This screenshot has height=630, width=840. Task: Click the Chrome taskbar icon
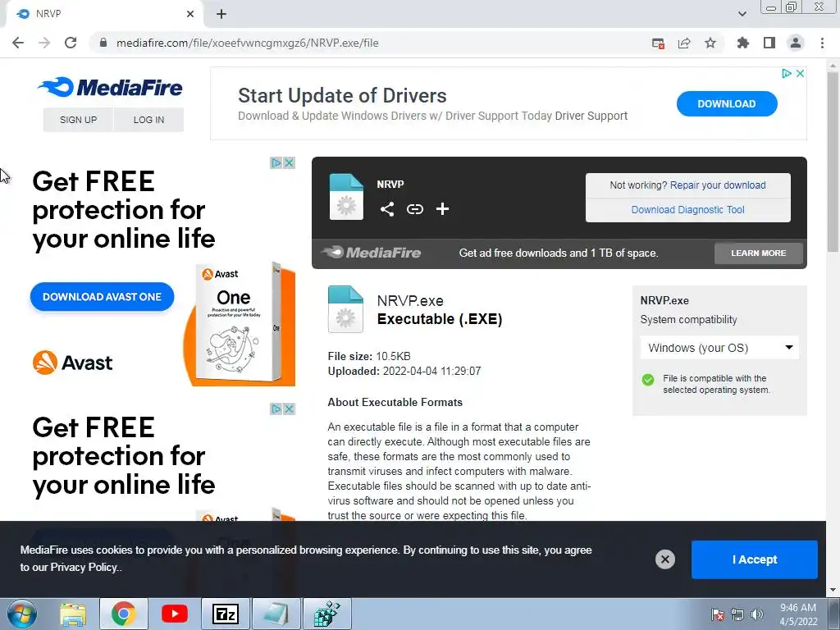click(123, 614)
